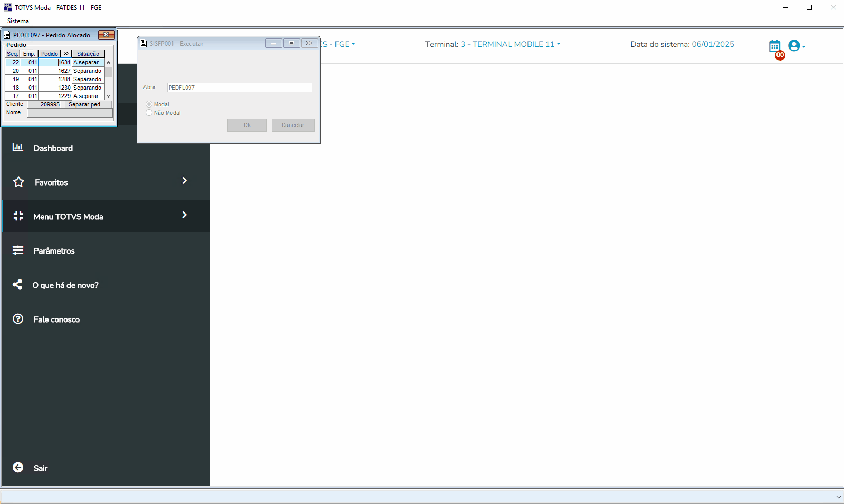Image resolution: width=844 pixels, height=504 pixels.
Task: Click Sair to exit
Action: [41, 468]
